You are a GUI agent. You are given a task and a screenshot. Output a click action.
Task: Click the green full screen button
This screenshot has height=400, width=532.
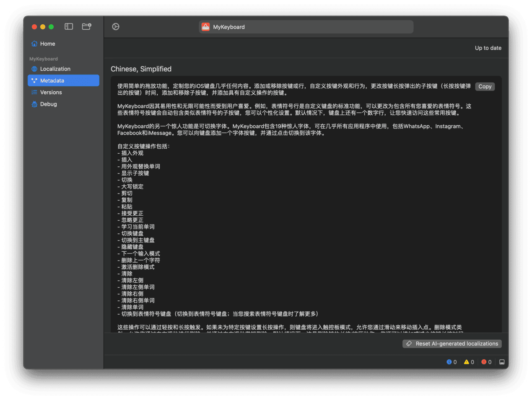[x=51, y=27]
